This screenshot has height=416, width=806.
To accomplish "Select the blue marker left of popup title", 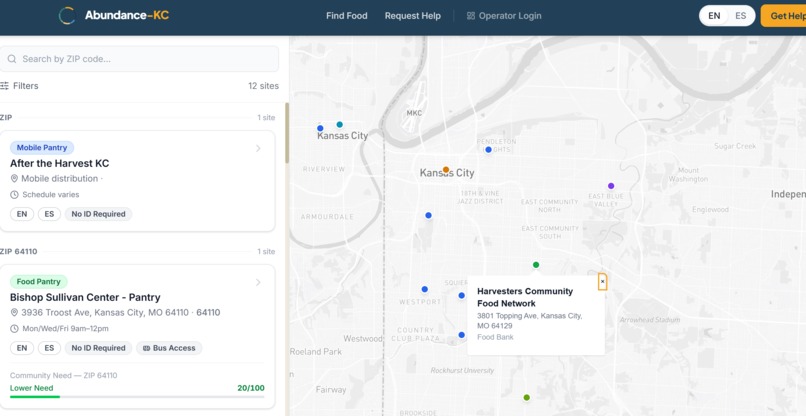I will click(x=462, y=296).
